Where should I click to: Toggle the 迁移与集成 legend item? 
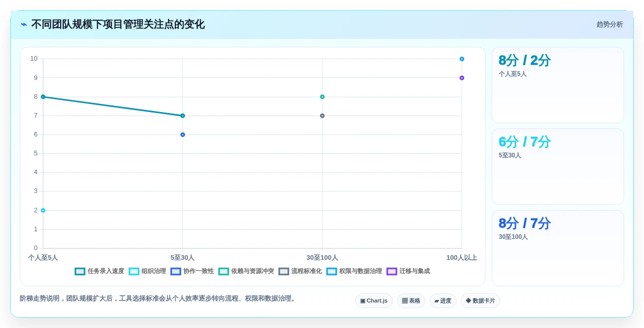[x=408, y=271]
